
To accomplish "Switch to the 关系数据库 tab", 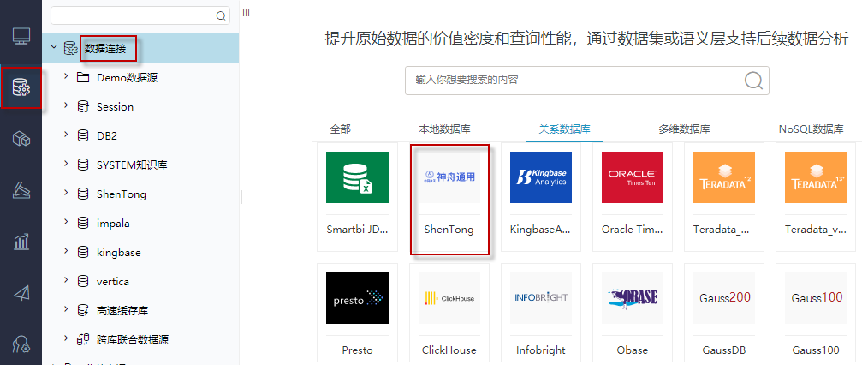I will coord(565,129).
